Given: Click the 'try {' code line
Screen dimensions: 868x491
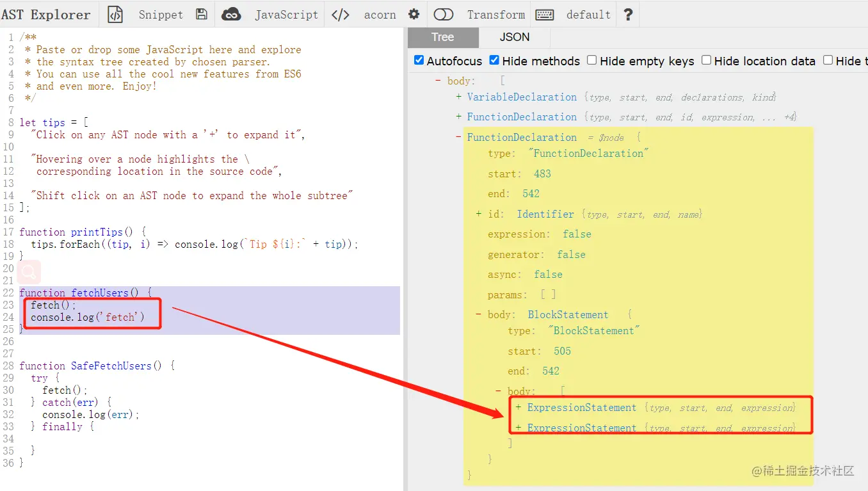Looking at the screenshot, I should tap(45, 378).
